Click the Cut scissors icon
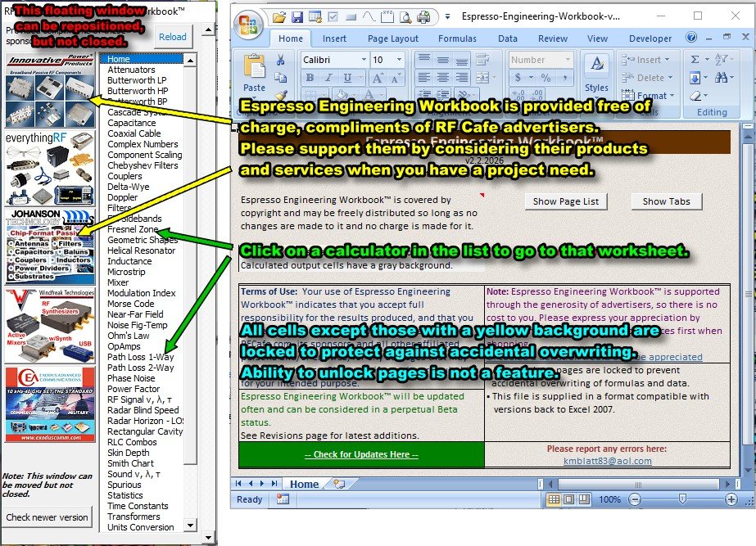The height and width of the screenshot is (546, 756). point(280,60)
